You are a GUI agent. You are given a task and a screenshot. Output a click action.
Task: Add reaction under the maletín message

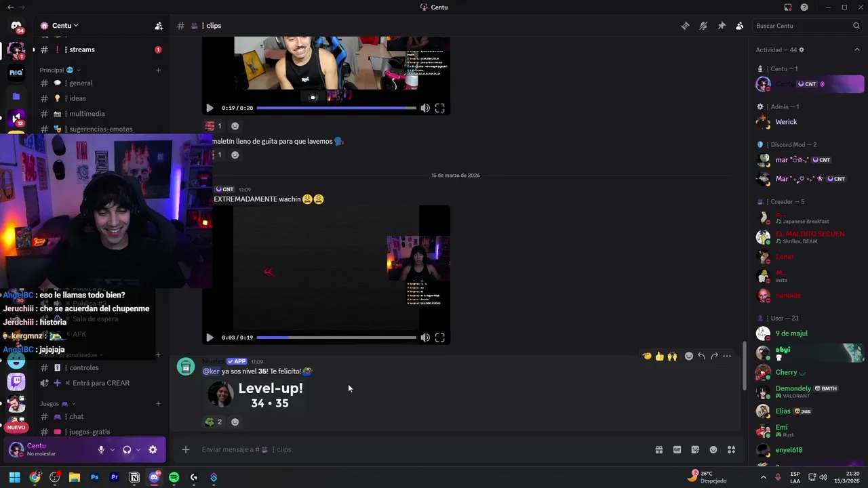[x=235, y=155]
